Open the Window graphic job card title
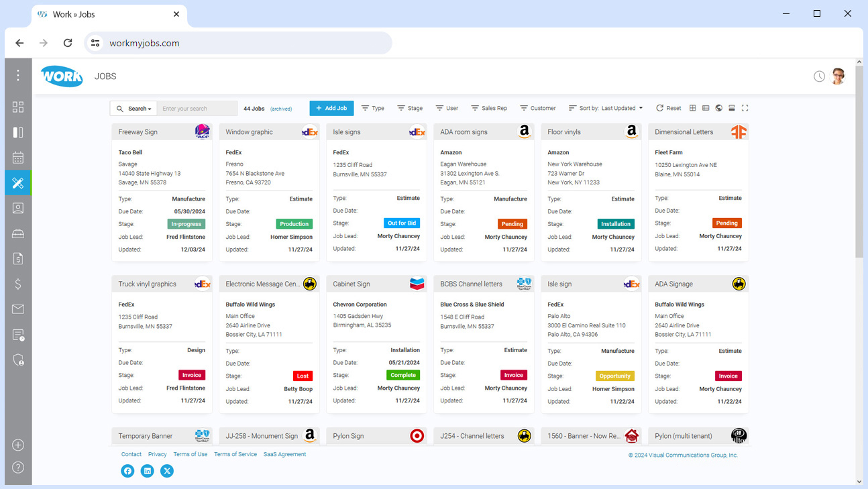868x489 pixels. [249, 132]
